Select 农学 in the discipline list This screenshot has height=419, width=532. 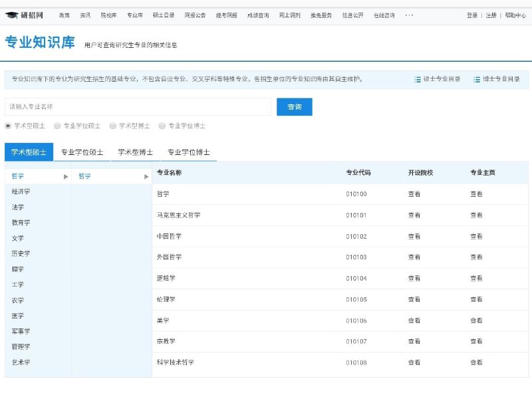[x=18, y=301]
